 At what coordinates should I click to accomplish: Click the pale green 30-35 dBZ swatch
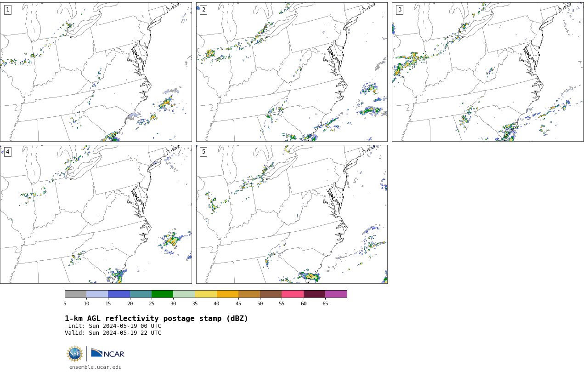tap(184, 294)
